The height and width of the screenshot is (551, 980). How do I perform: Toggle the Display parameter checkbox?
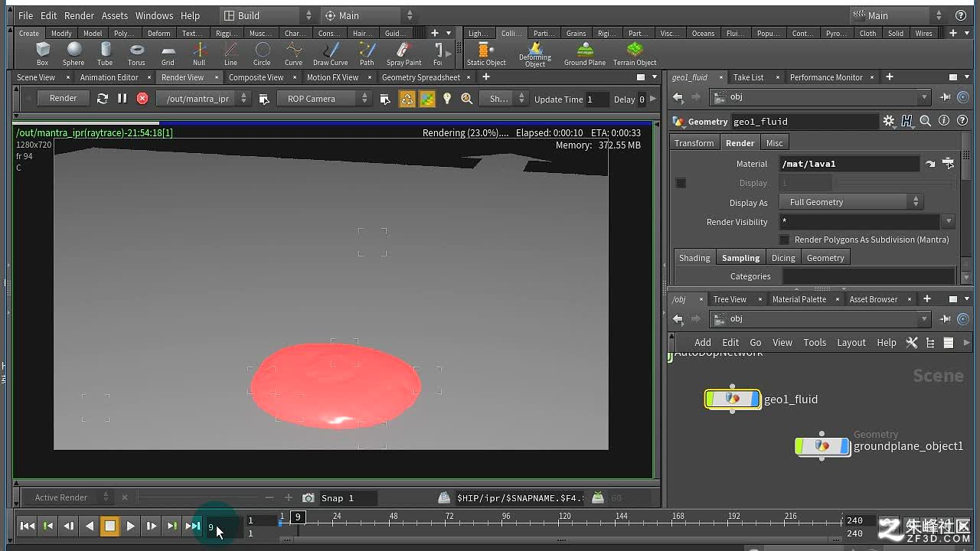681,183
